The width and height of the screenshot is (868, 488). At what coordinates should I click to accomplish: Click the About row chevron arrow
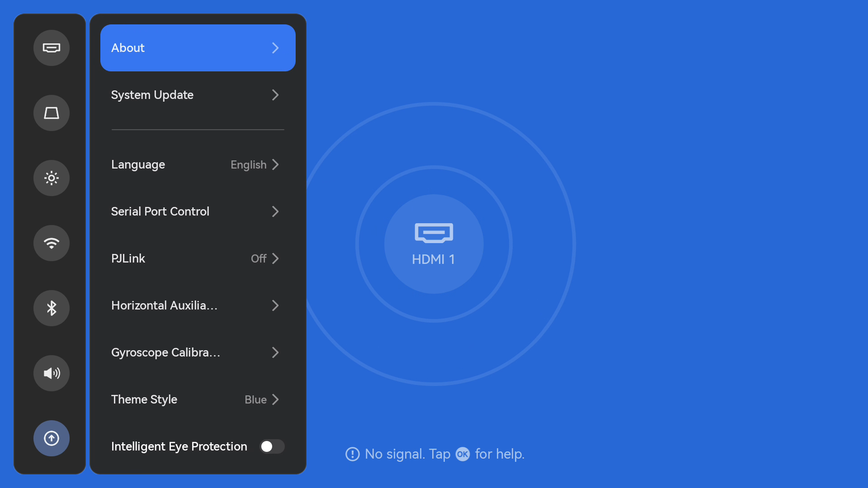tap(275, 48)
